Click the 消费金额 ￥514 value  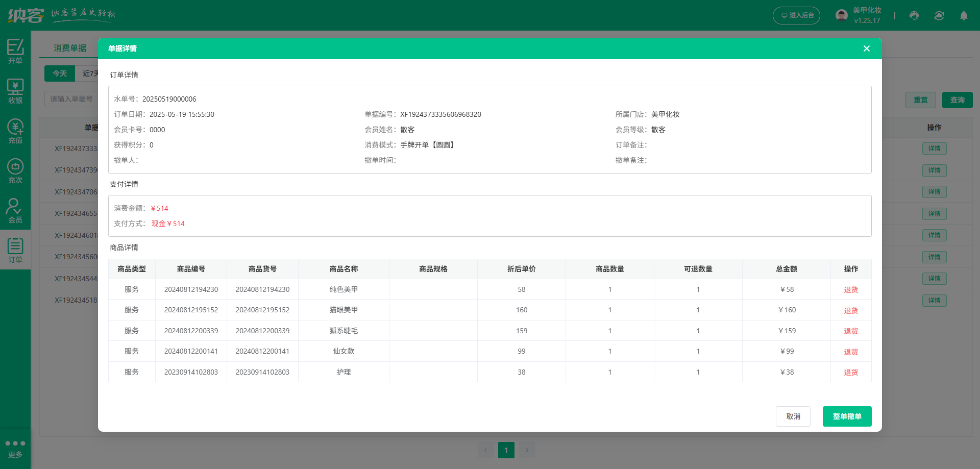pyautogui.click(x=159, y=208)
